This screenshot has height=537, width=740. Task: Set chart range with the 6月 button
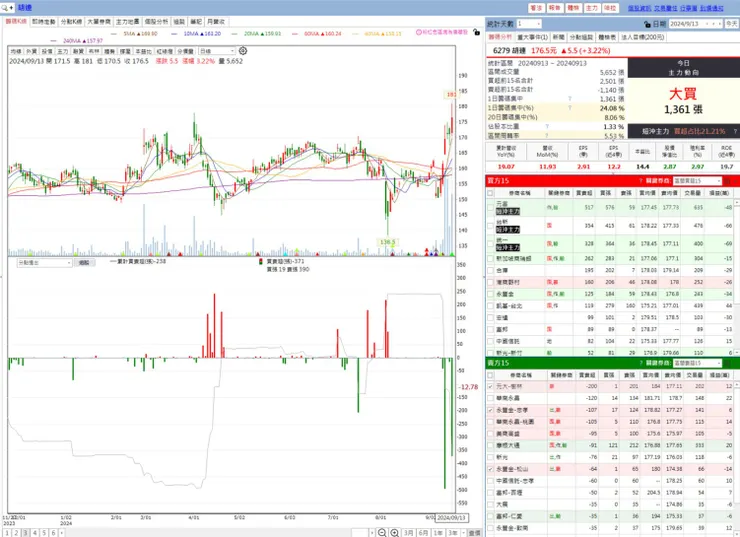423,533
